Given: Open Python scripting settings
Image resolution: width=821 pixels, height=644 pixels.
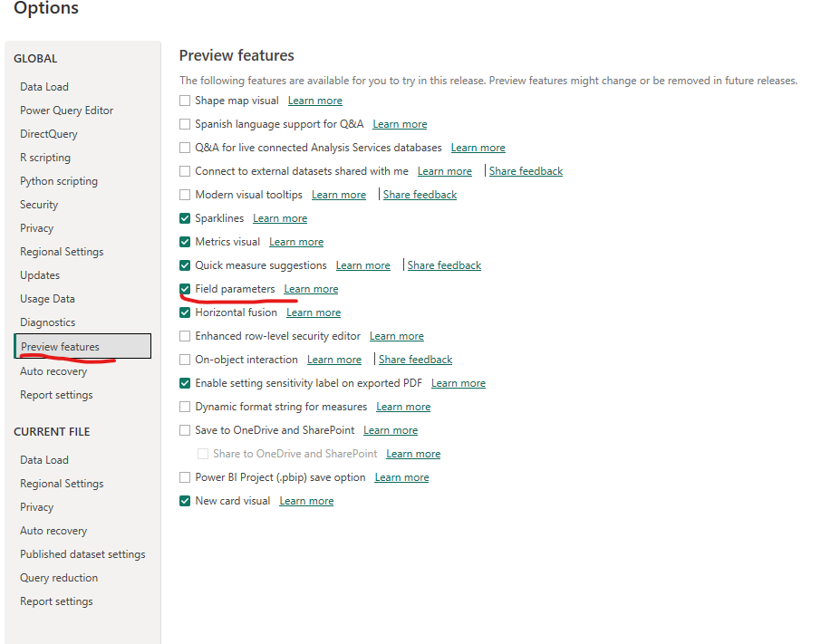Looking at the screenshot, I should pos(59,181).
